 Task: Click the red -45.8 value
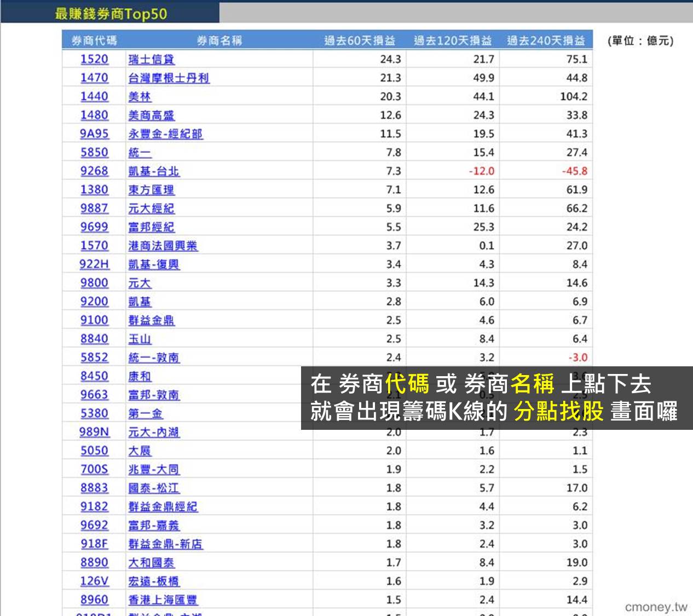[575, 171]
